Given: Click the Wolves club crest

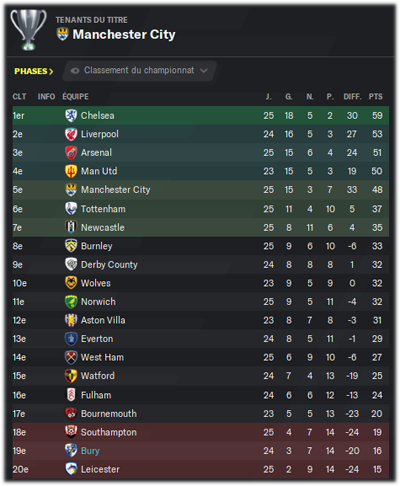Looking at the screenshot, I should (x=71, y=283).
